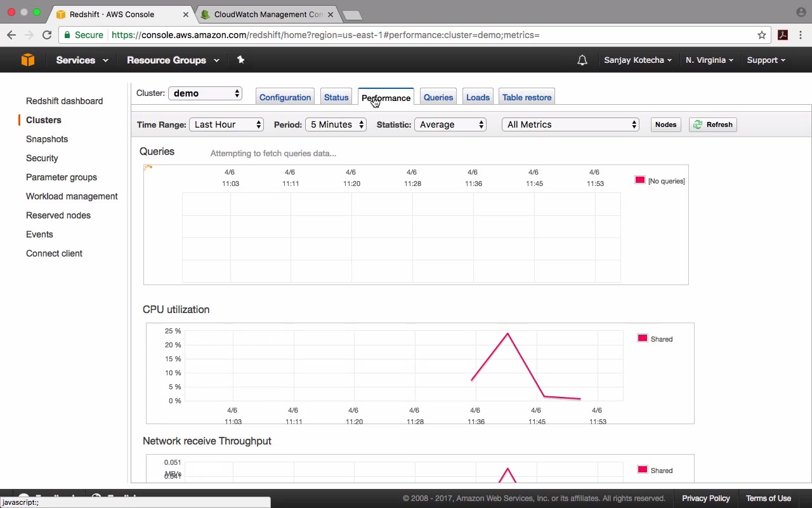The height and width of the screenshot is (508, 812).
Task: Go back with browser back arrow
Action: click(x=11, y=35)
